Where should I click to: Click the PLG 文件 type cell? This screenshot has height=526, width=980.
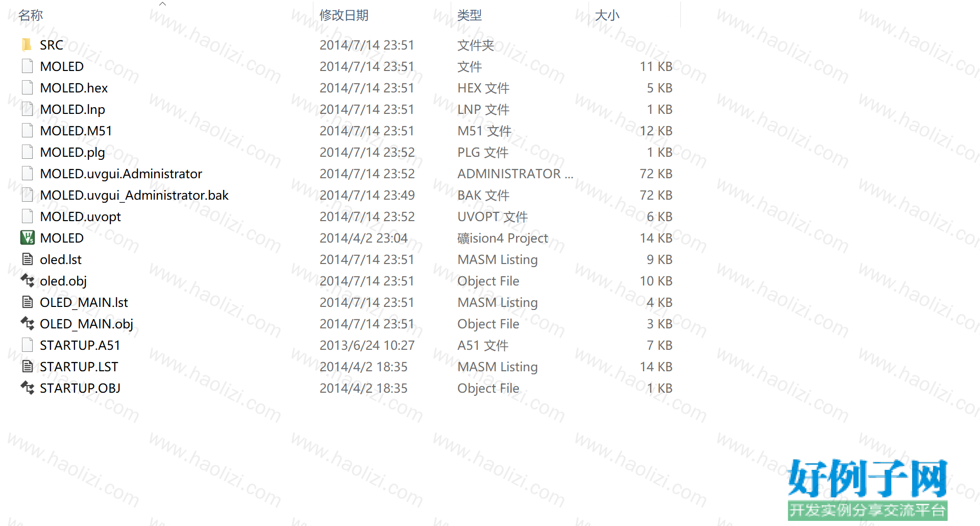tap(483, 152)
